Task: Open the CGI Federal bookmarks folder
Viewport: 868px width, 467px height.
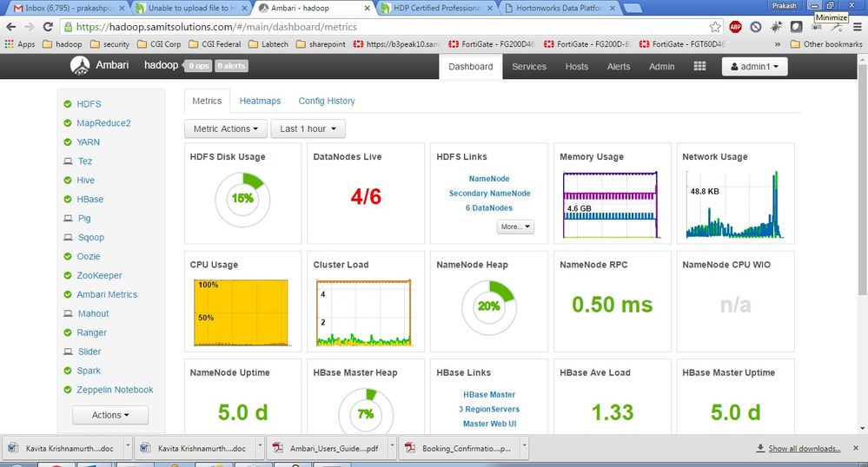Action: click(x=215, y=43)
